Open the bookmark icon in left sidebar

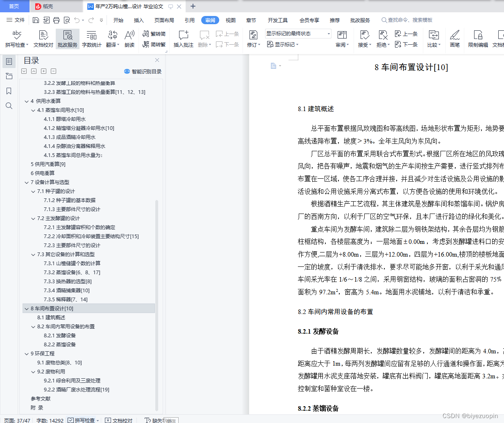tap(9, 91)
